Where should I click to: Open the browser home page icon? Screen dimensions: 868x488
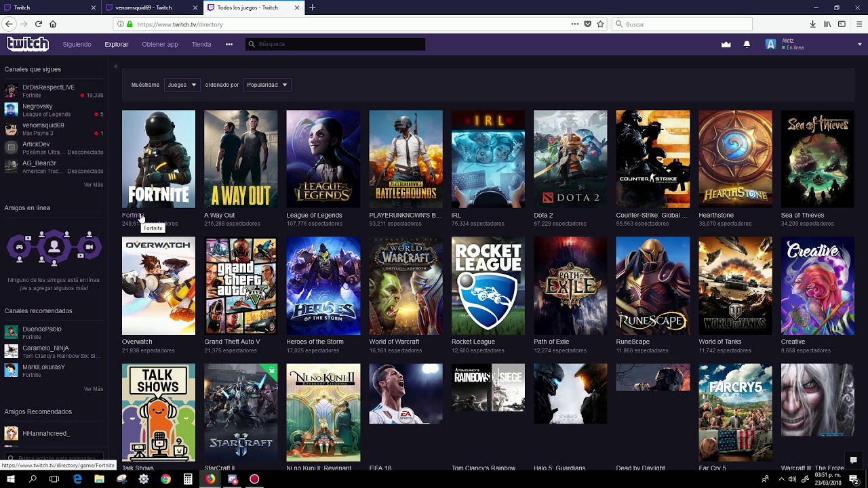coord(53,24)
